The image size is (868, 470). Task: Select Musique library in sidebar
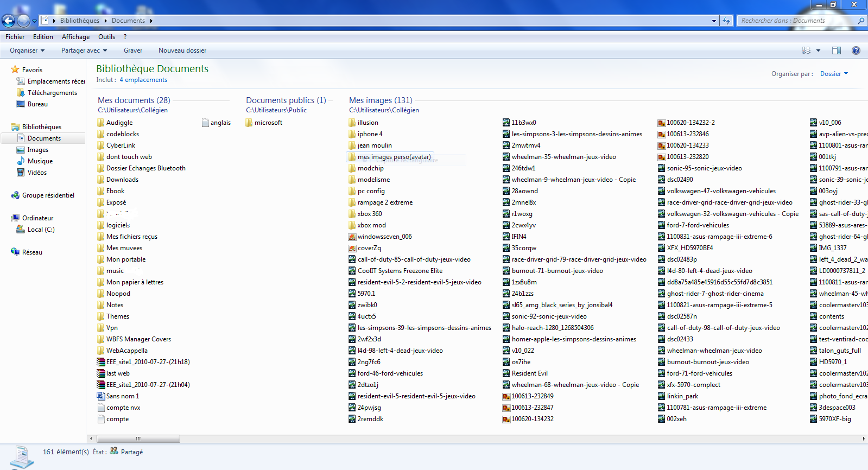tap(40, 161)
